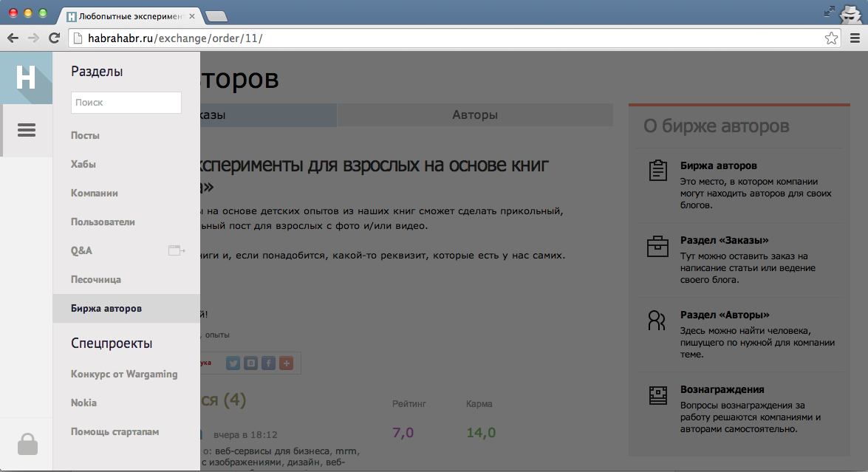
Task: Share the post via the Google+ icon
Action: pyautogui.click(x=286, y=363)
